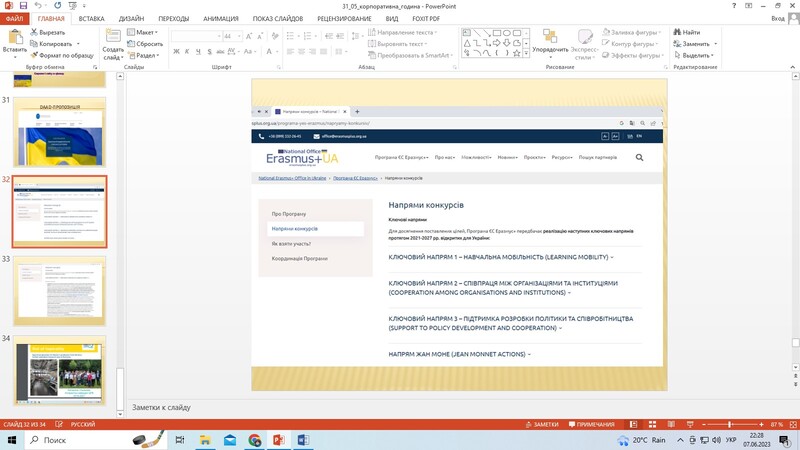Screen dimensions: 800x450
Task: Toggle the Comments (Примечания) pane
Action: tap(595, 425)
